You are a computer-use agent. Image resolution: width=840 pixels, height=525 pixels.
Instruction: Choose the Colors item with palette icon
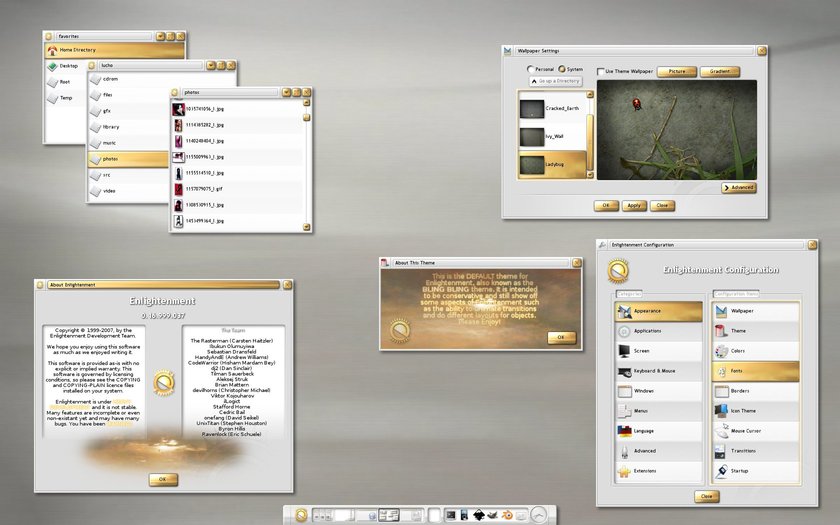pos(755,351)
